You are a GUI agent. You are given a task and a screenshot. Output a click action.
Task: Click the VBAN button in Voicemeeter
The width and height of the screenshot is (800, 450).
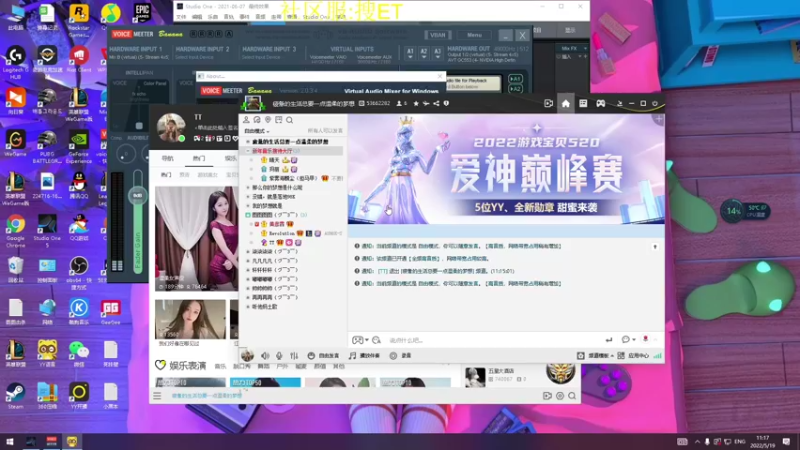point(438,35)
